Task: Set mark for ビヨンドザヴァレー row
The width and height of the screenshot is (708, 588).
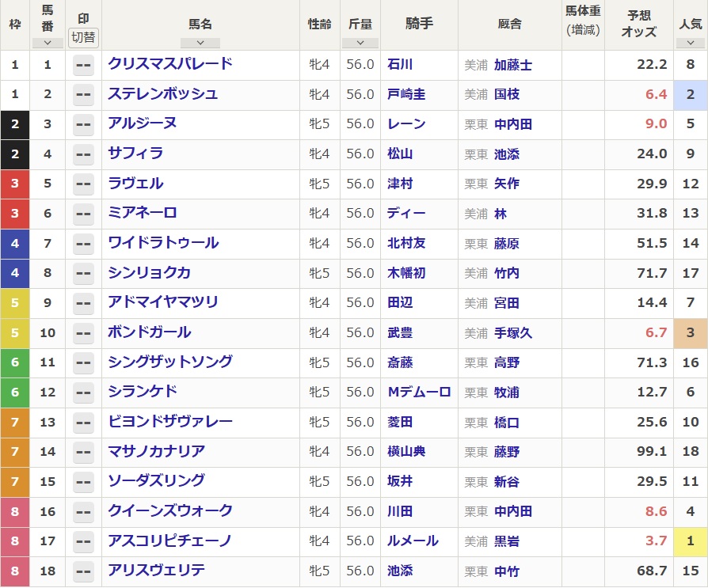Action: tap(83, 423)
